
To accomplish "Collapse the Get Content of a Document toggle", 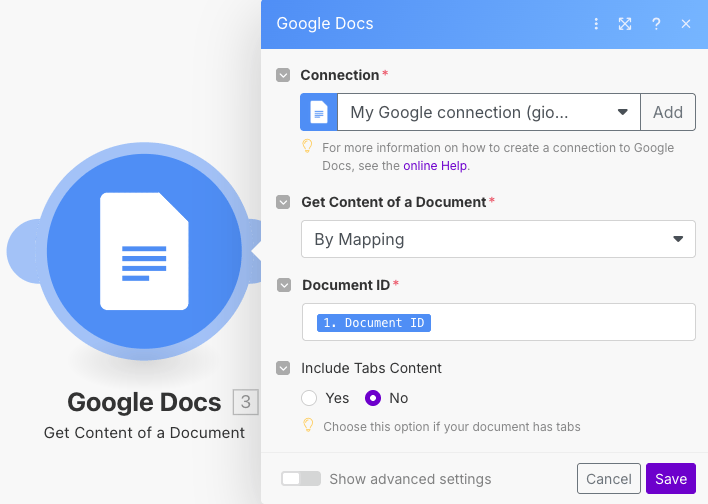I will coord(283,202).
